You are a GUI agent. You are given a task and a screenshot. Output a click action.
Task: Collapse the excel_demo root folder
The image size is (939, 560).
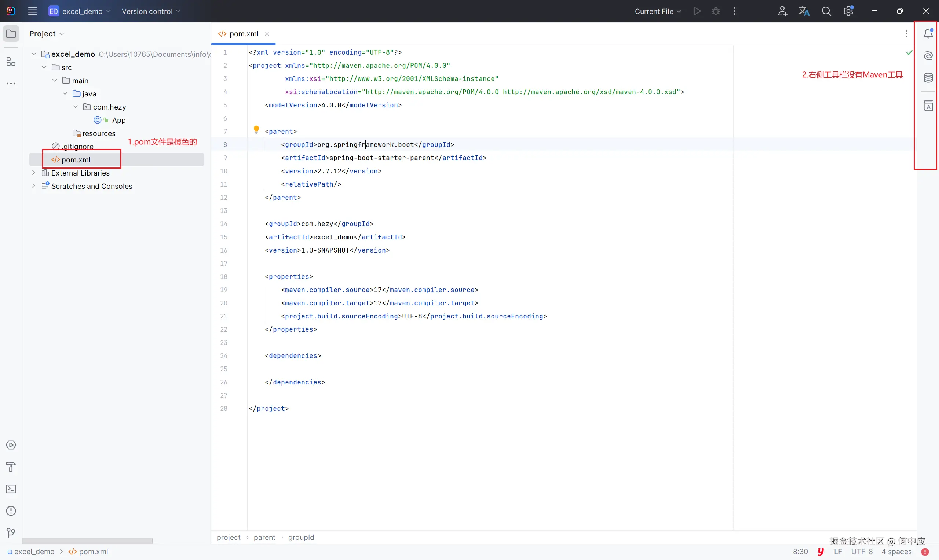(34, 54)
